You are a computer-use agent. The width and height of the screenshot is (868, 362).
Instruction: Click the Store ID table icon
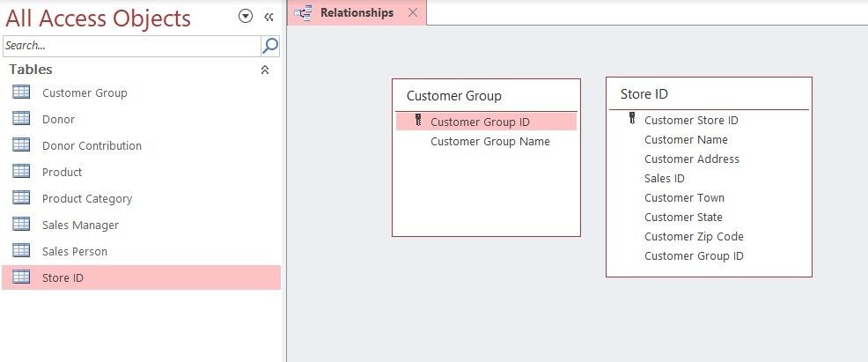click(21, 277)
